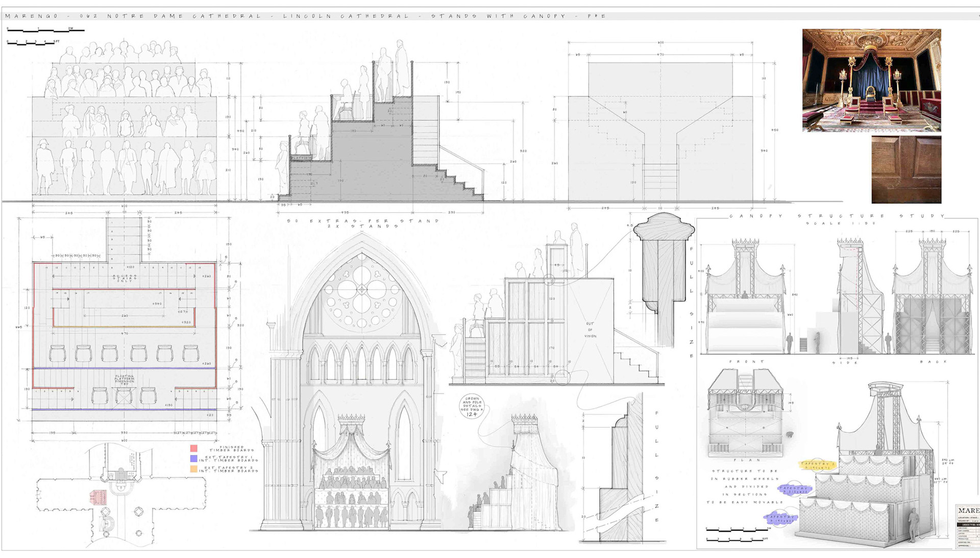This screenshot has width=980, height=558.
Task: Click the rose window in cathedral elevation
Action: [x=362, y=290]
